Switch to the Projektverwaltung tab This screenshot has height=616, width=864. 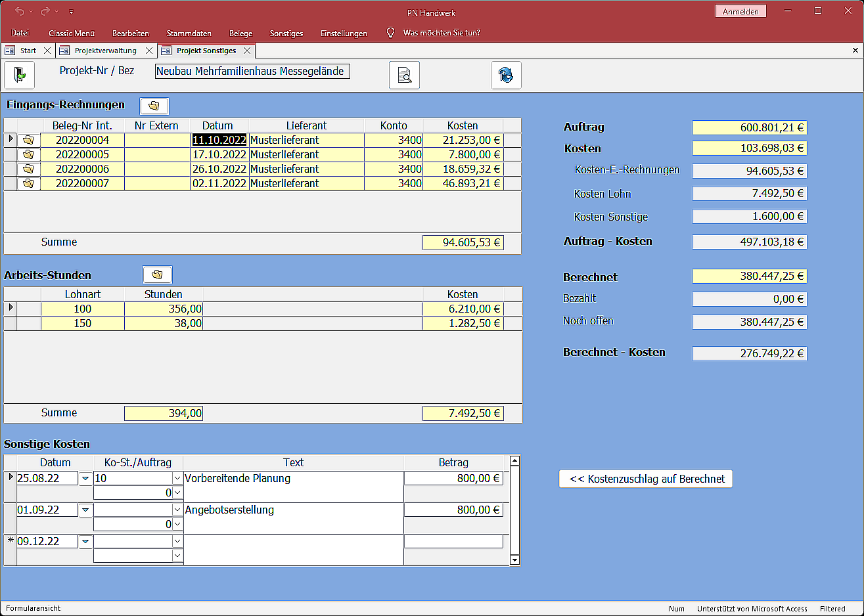click(x=105, y=51)
